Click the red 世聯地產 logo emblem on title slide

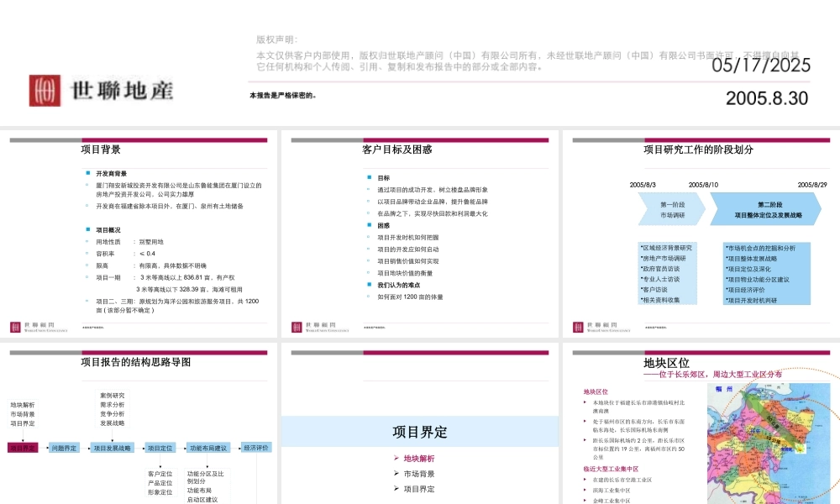(45, 91)
